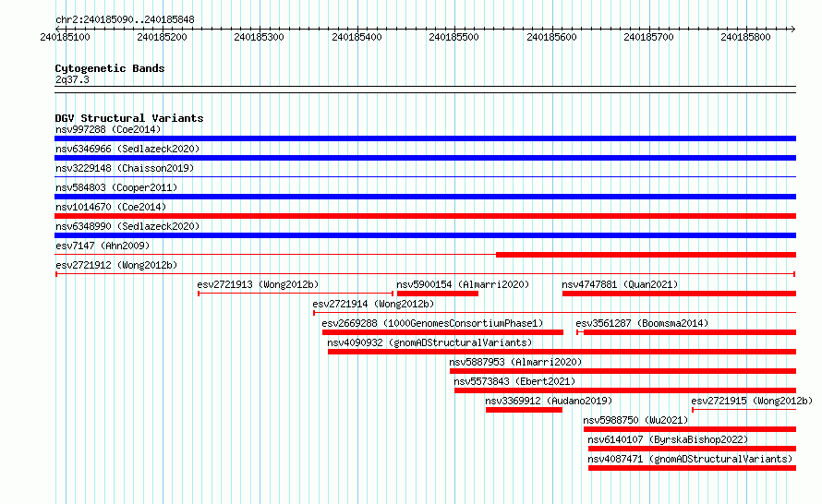
Task: Open the esv7147 (Ahn2009) label
Action: (x=103, y=246)
